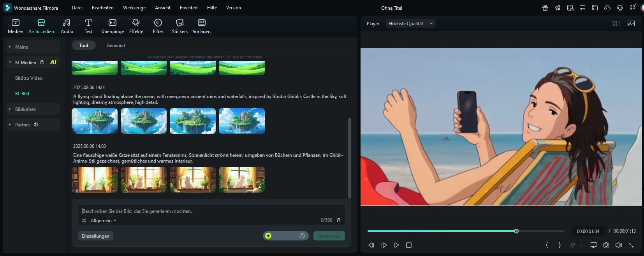Viewport: 644px width, 256px height.
Task: Play the preview video
Action: [396, 245]
